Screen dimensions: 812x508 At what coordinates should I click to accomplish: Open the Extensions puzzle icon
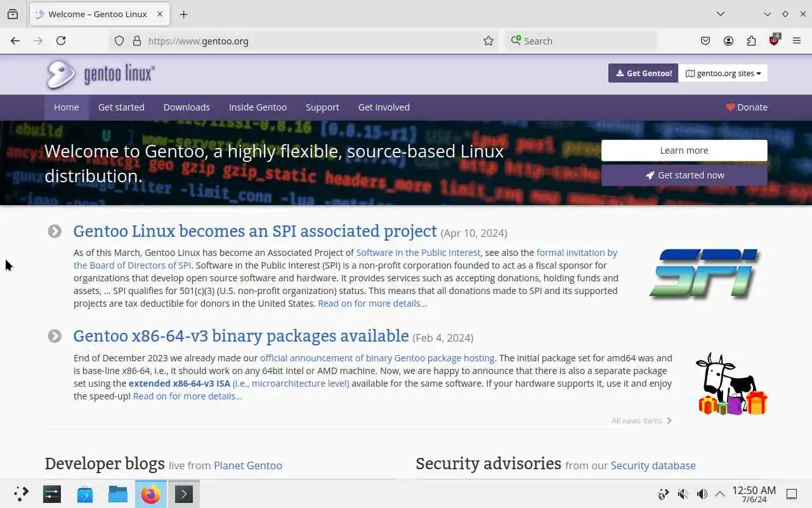pyautogui.click(x=751, y=41)
